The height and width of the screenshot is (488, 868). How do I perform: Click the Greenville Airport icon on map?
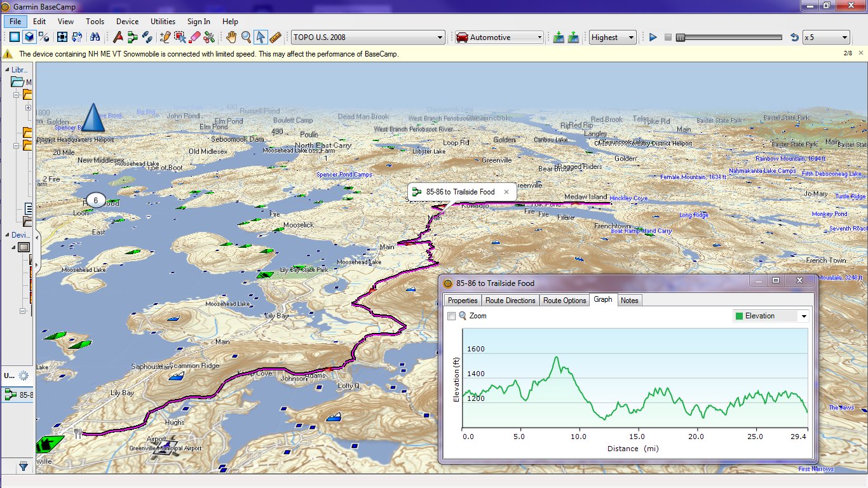click(165, 447)
